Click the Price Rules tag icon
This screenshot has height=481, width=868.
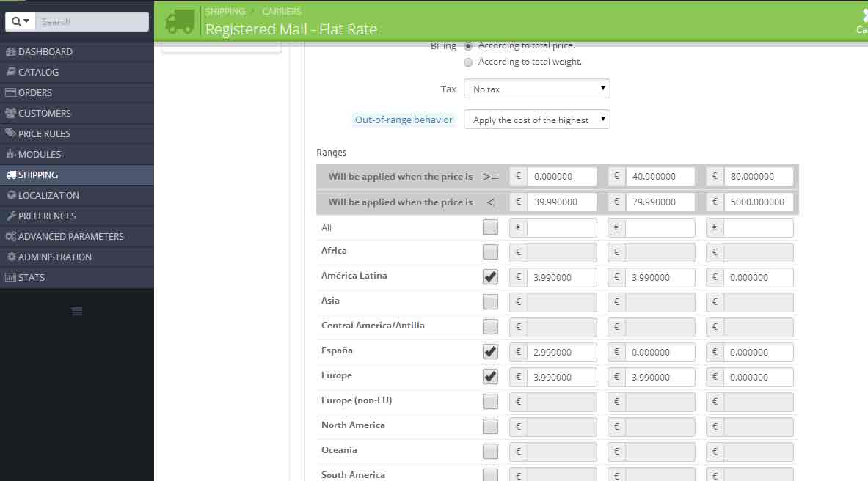click(10, 133)
